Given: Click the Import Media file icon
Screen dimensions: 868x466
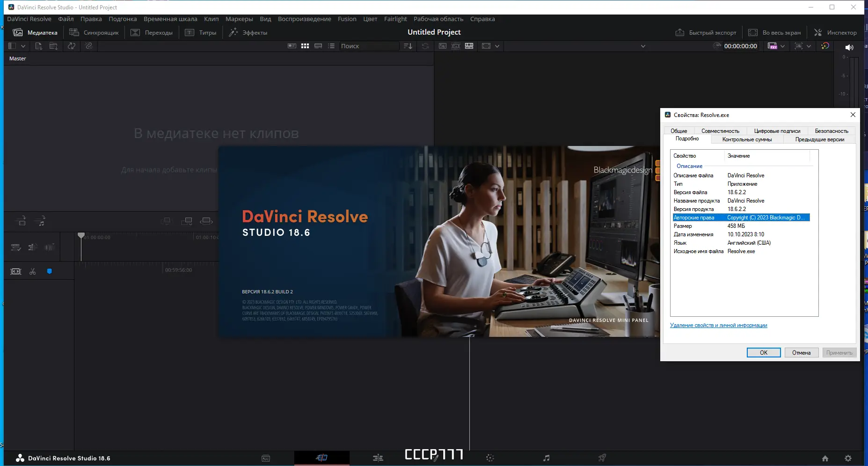Looking at the screenshot, I should coord(39,46).
